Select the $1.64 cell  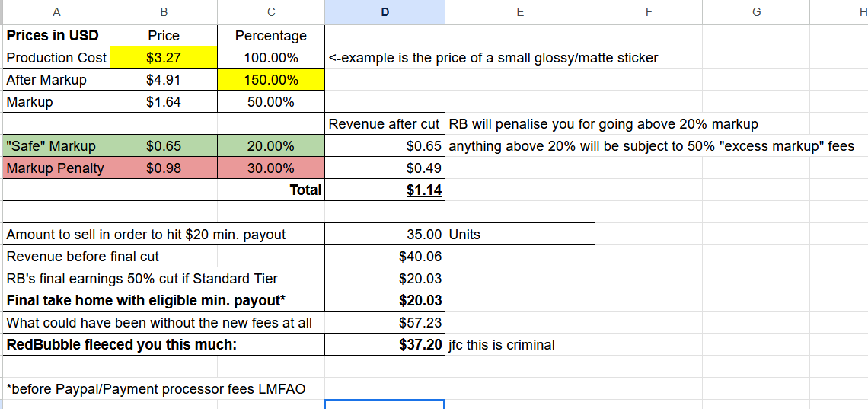pos(163,102)
